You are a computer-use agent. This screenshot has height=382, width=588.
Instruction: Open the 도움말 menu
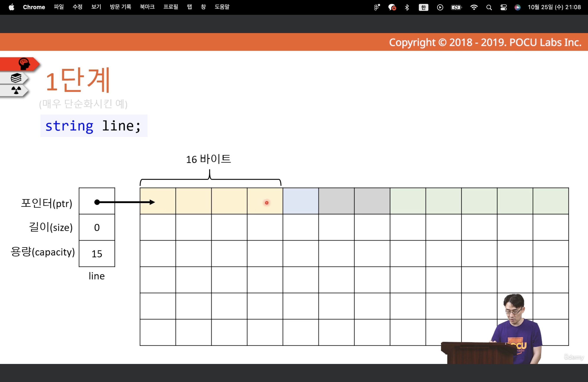coord(222,7)
